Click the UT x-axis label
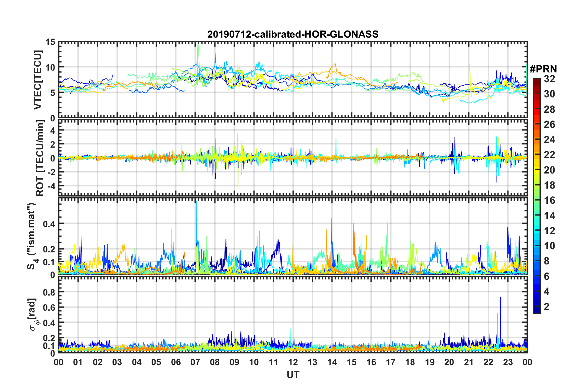The height and width of the screenshot is (392, 586). pos(293,375)
